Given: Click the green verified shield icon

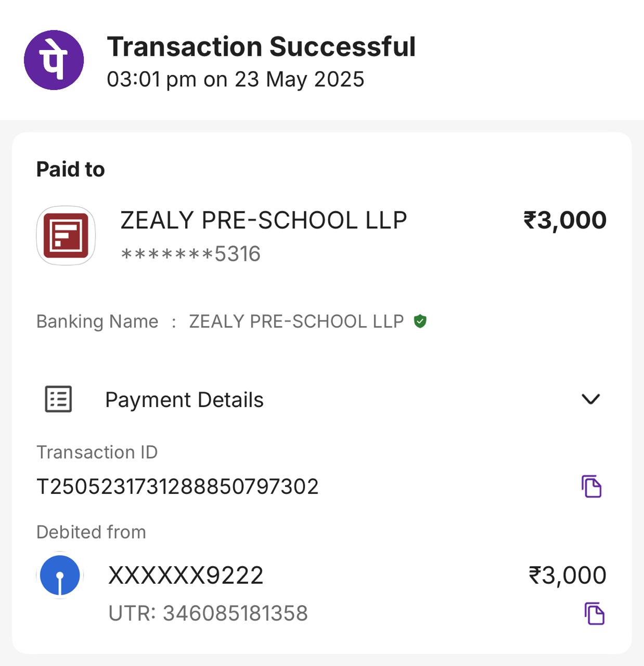Looking at the screenshot, I should click(420, 322).
